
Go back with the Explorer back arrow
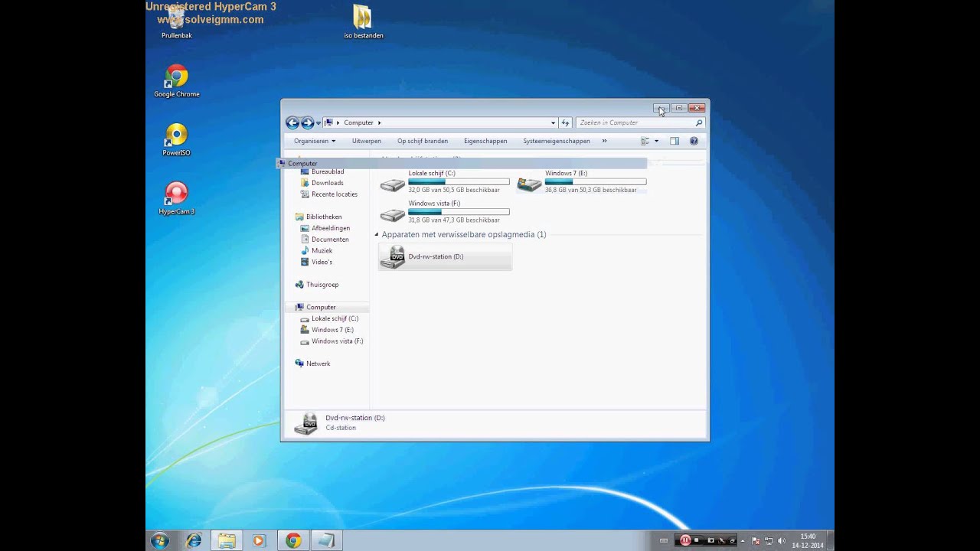(292, 122)
